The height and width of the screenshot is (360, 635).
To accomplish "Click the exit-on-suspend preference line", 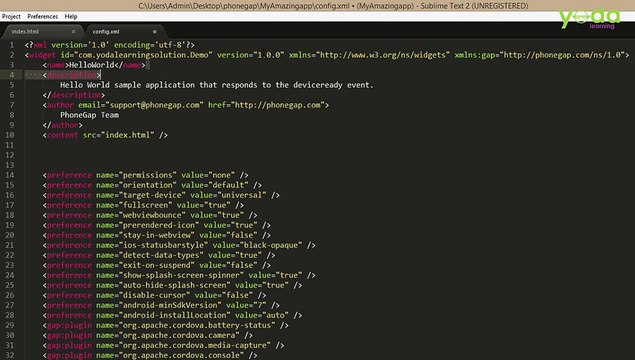I will pos(157,265).
